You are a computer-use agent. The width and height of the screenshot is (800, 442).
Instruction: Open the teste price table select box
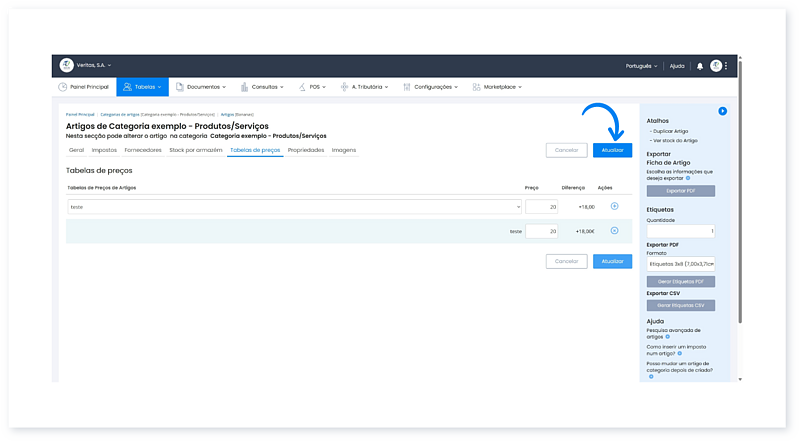[294, 207]
